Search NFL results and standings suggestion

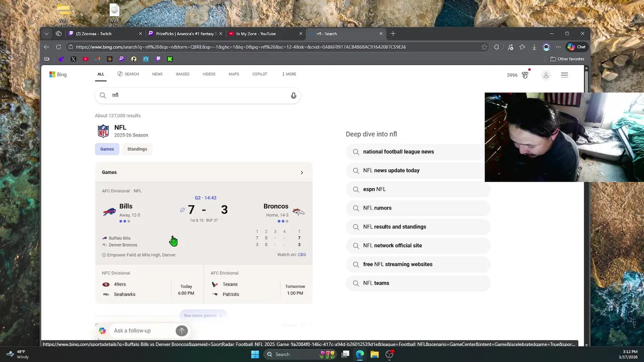pos(418,227)
